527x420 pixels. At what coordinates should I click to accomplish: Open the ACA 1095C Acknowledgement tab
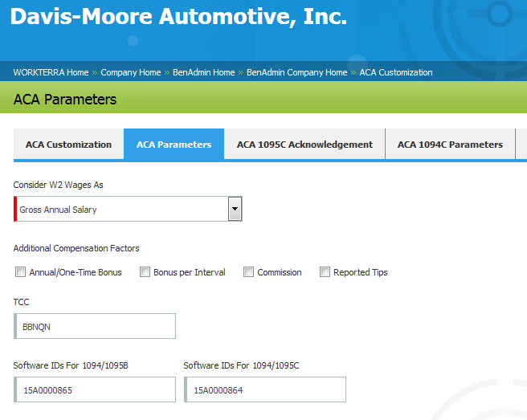(x=304, y=144)
